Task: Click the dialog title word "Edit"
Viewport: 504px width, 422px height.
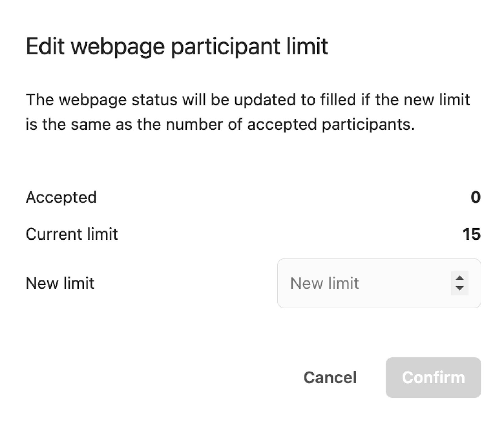Action: click(45, 46)
